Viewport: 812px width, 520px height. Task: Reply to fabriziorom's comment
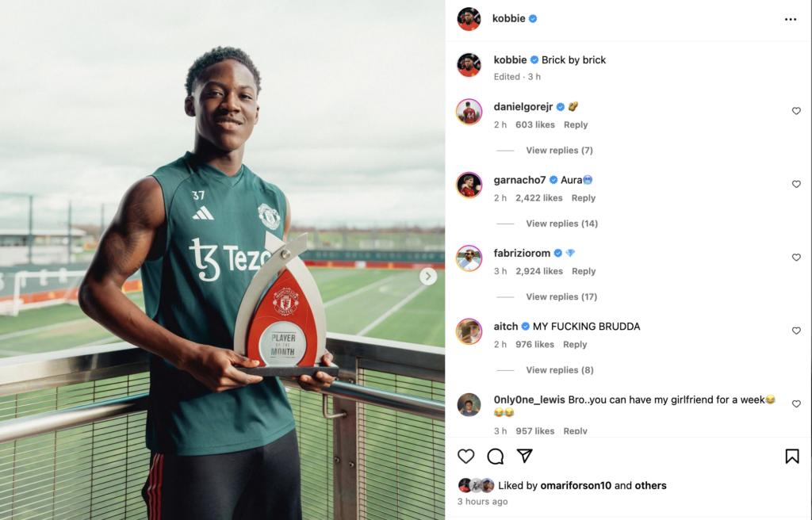(584, 271)
